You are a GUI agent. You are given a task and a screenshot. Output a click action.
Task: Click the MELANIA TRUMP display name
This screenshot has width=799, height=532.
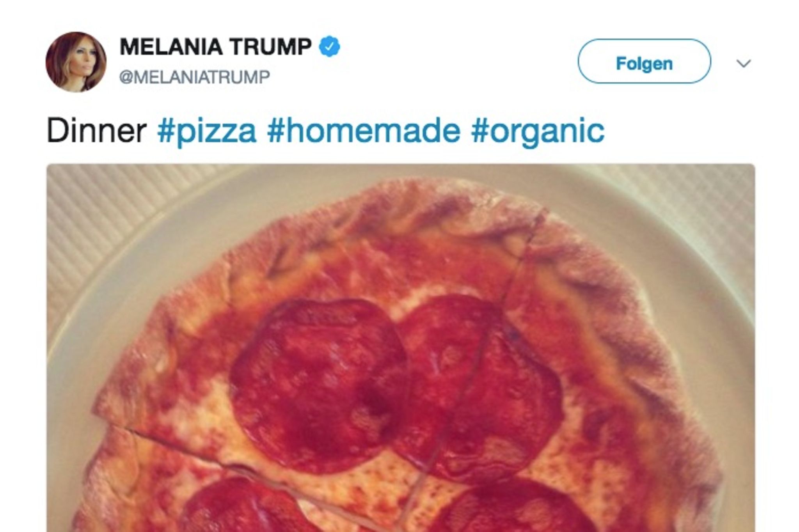click(x=215, y=47)
